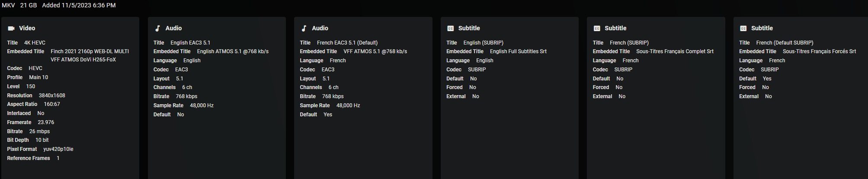Click the yuv420p10le pixel format value

click(x=58, y=149)
